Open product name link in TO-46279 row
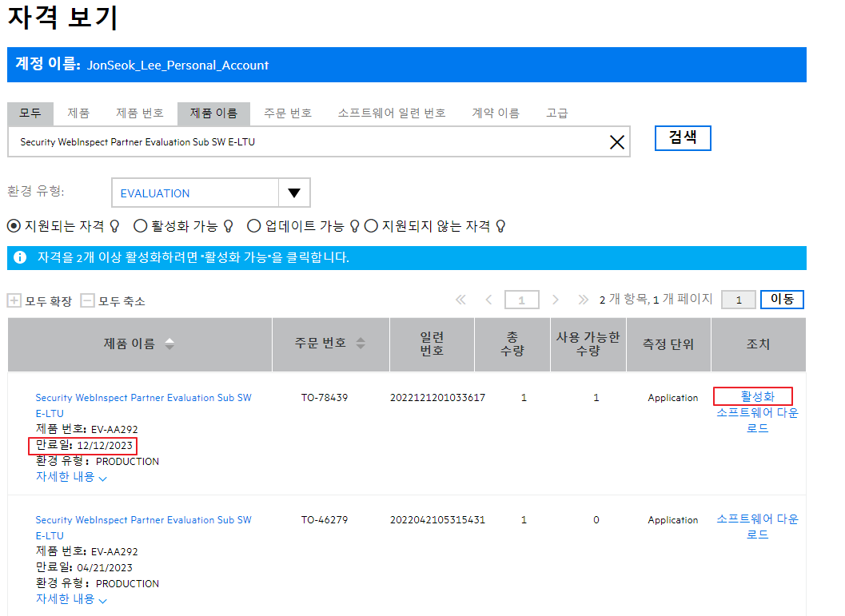The width and height of the screenshot is (845, 616). [x=143, y=527]
